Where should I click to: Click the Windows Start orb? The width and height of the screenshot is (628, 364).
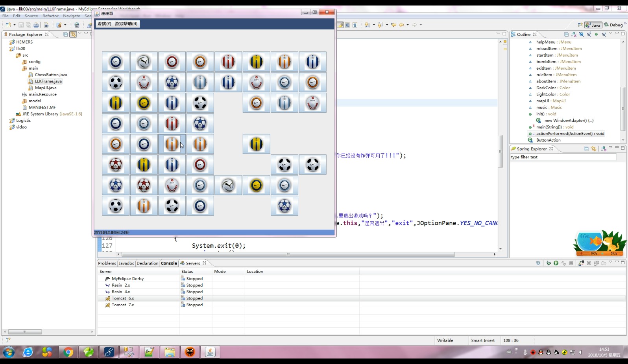pyautogui.click(x=9, y=352)
